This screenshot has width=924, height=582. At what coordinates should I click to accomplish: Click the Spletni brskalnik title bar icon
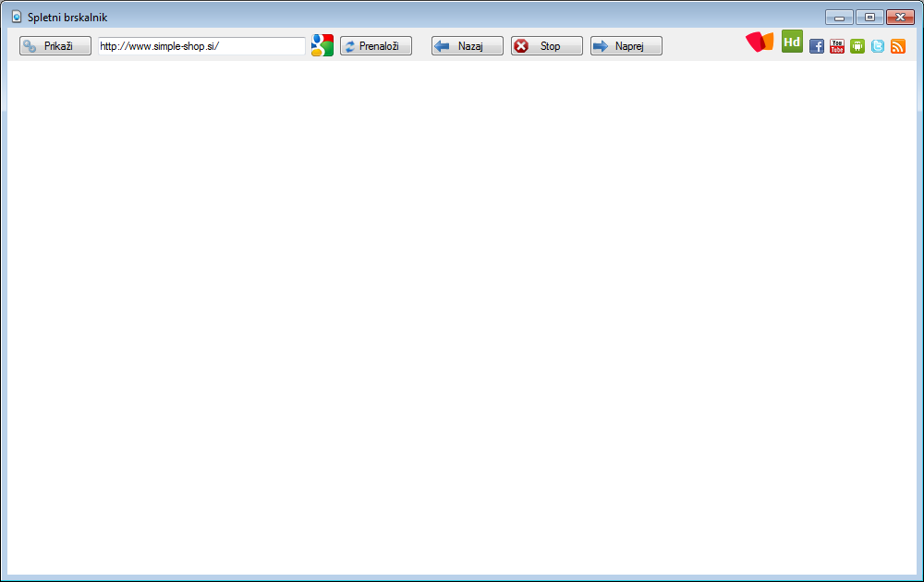point(17,17)
